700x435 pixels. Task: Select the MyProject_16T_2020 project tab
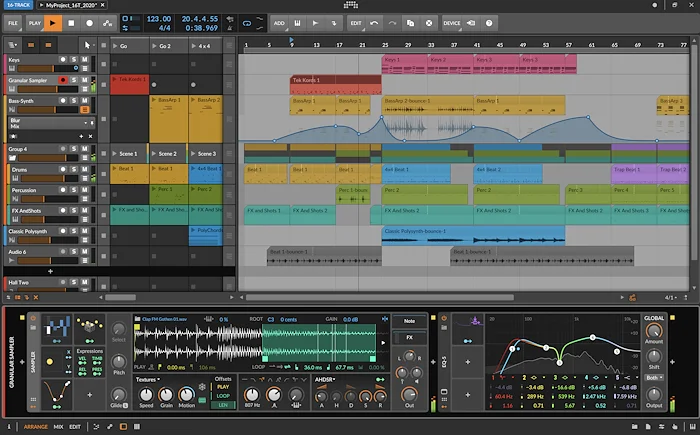click(70, 5)
